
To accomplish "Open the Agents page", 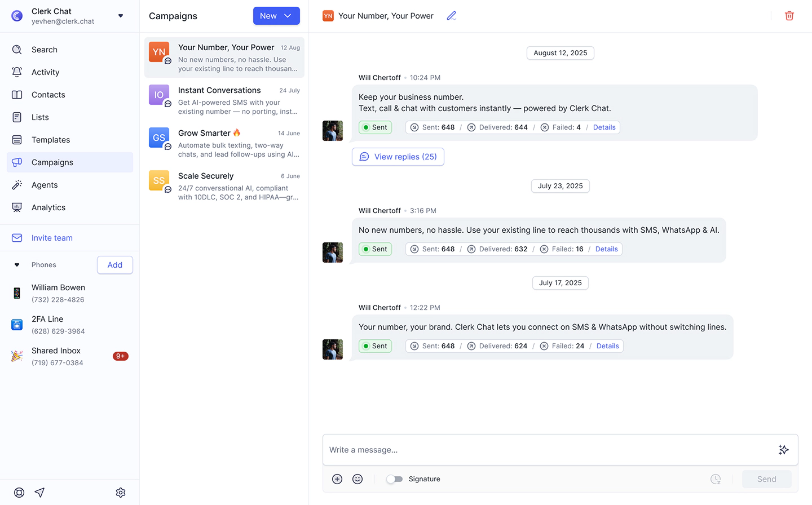I will tap(45, 185).
